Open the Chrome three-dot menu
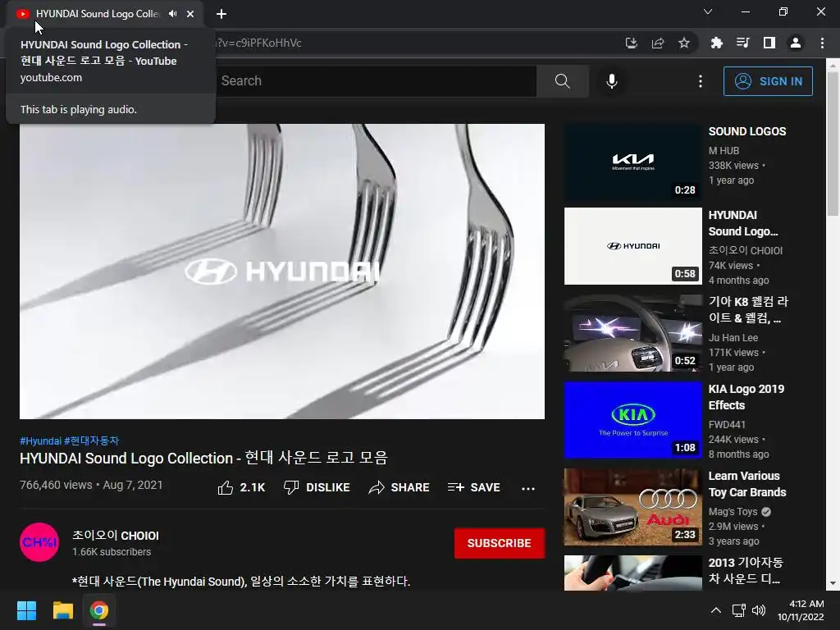 pos(822,43)
